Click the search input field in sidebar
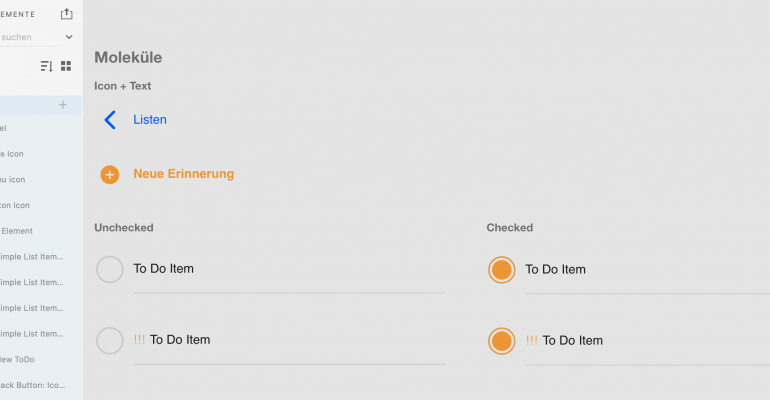Viewport: 770px width, 400px height. [x=29, y=37]
